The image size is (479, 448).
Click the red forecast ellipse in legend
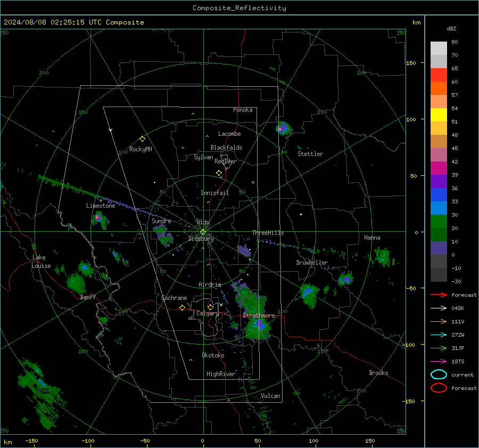tap(439, 388)
